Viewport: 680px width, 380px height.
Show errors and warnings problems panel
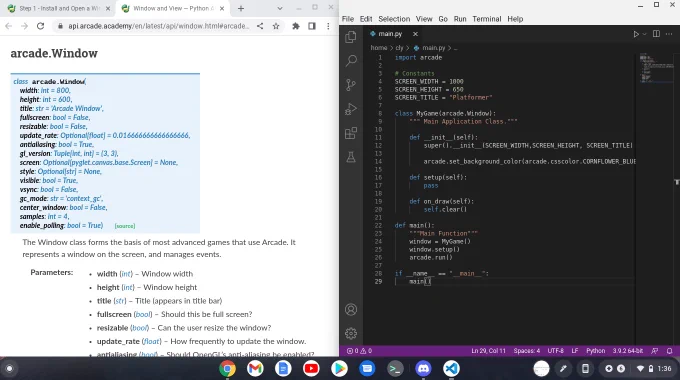(x=359, y=351)
